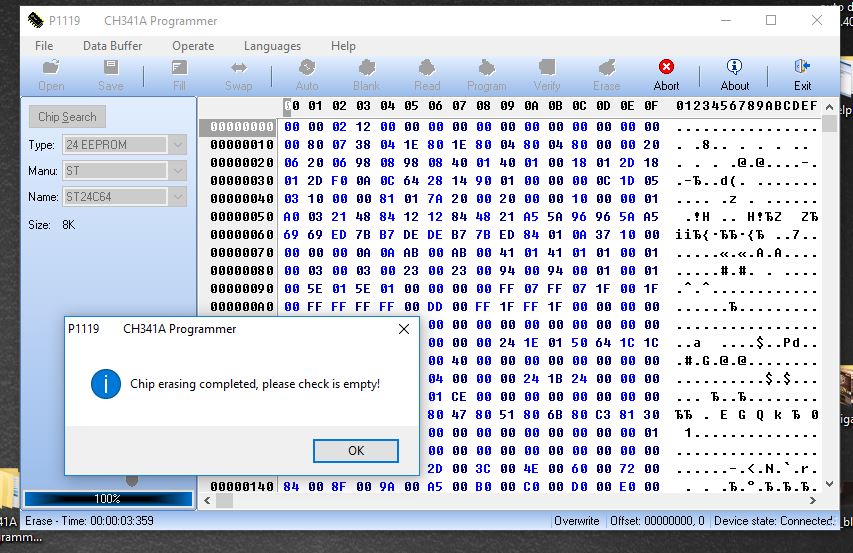Click the Offset 00000000 status entry
The width and height of the screenshot is (853, 553).
click(x=657, y=521)
